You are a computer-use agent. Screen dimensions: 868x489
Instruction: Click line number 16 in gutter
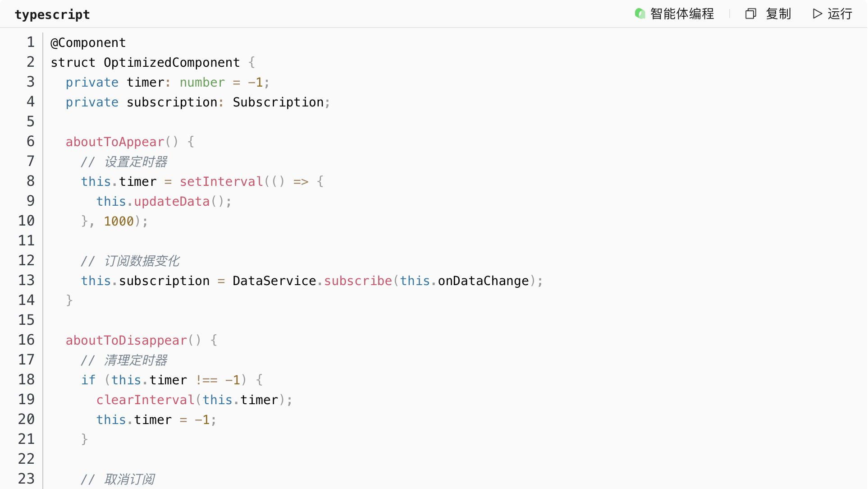26,340
